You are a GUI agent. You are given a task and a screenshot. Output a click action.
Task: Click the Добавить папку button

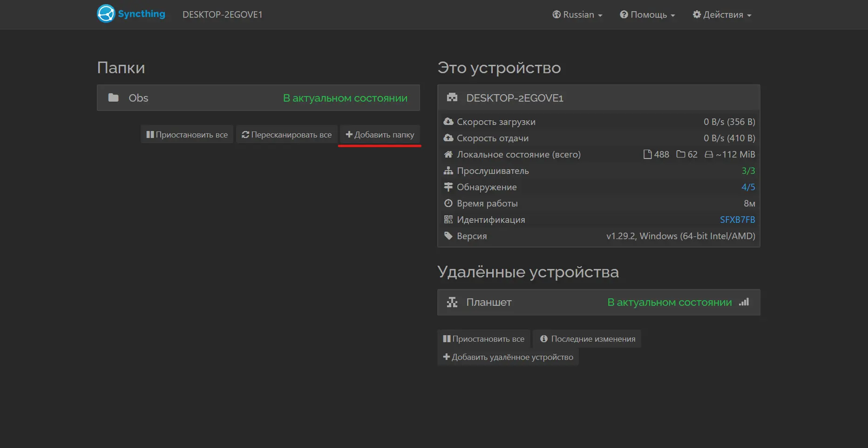tap(380, 134)
